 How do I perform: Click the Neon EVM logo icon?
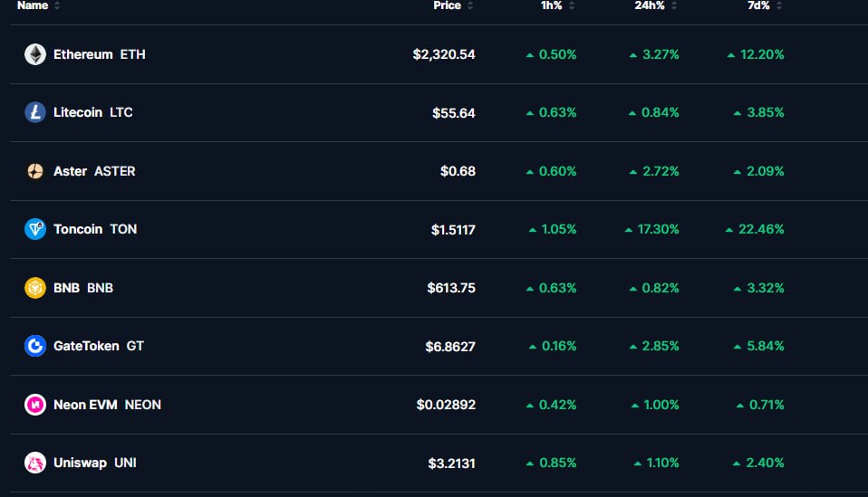click(35, 405)
